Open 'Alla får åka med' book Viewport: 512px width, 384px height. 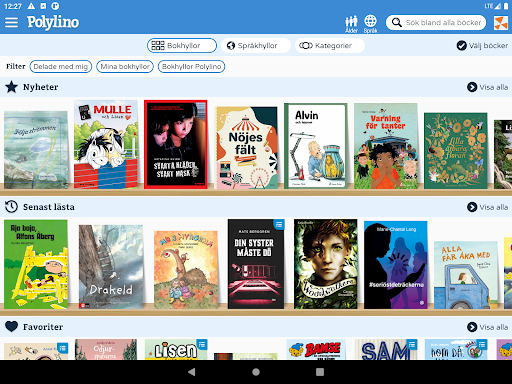(466, 275)
